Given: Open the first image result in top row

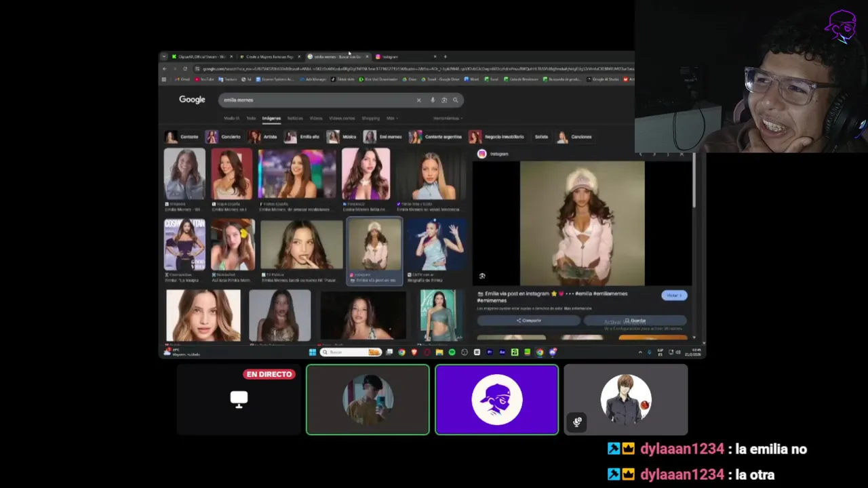Looking at the screenshot, I should click(184, 174).
